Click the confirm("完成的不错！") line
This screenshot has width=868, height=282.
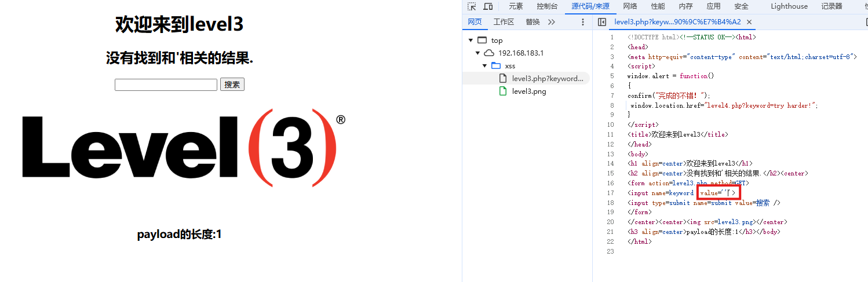pos(668,96)
